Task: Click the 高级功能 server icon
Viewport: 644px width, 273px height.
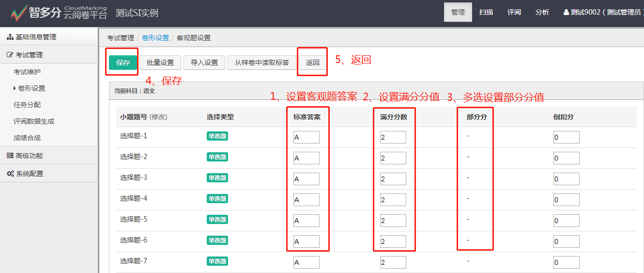Action: tap(10, 156)
